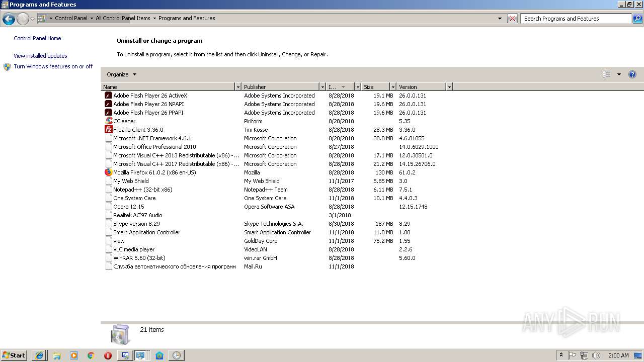
Task: Open the Name column filter dropdown
Action: pos(238,87)
